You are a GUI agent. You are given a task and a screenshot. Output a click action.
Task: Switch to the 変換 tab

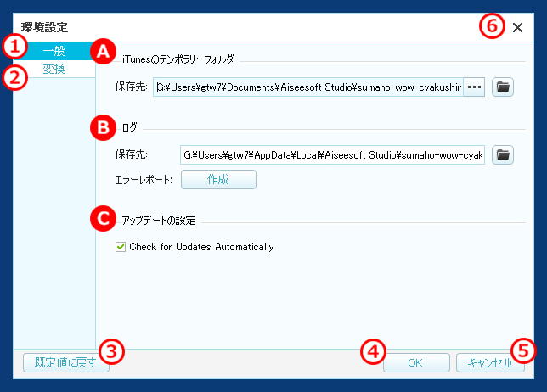pos(54,70)
